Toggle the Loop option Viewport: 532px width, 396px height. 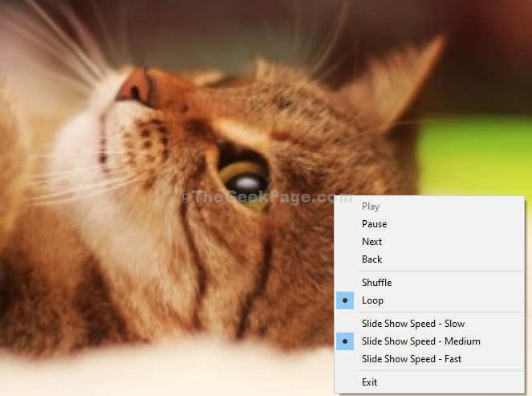coord(429,300)
